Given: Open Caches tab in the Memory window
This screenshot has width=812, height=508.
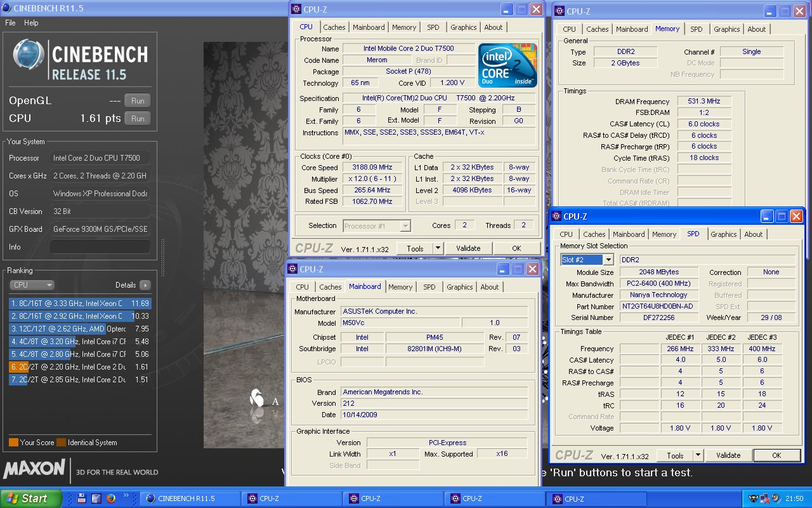Looking at the screenshot, I should (598, 29).
